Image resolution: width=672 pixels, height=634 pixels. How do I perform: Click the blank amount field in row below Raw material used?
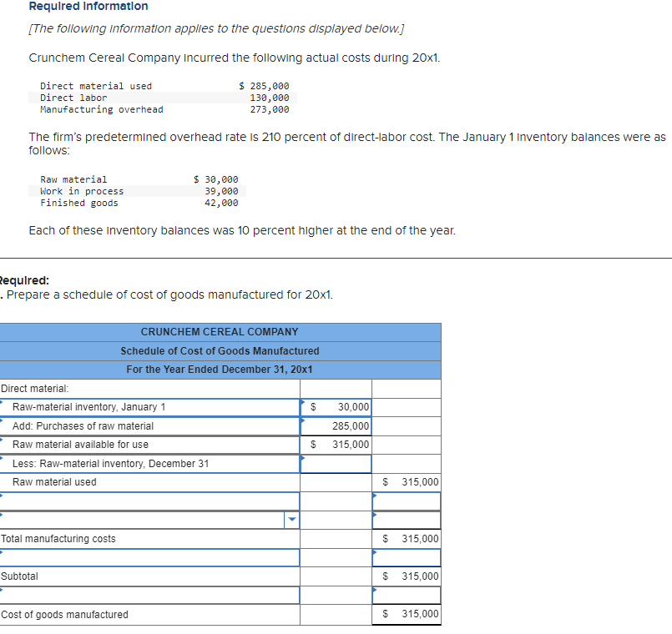pos(407,501)
